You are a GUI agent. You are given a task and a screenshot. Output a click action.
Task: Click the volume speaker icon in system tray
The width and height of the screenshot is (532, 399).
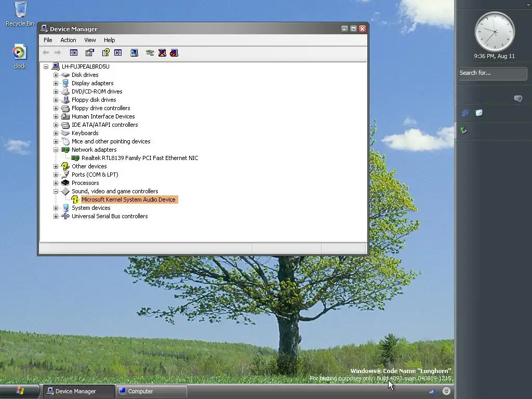[433, 392]
